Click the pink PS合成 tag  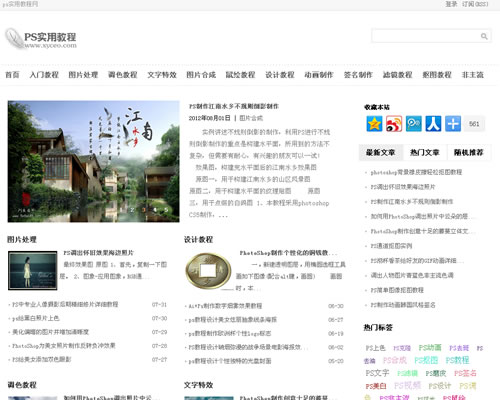point(395,360)
